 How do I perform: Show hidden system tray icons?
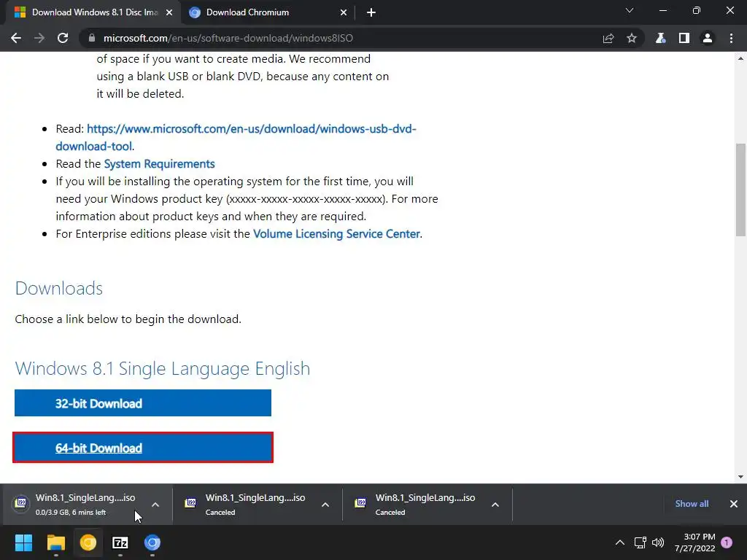point(619,542)
